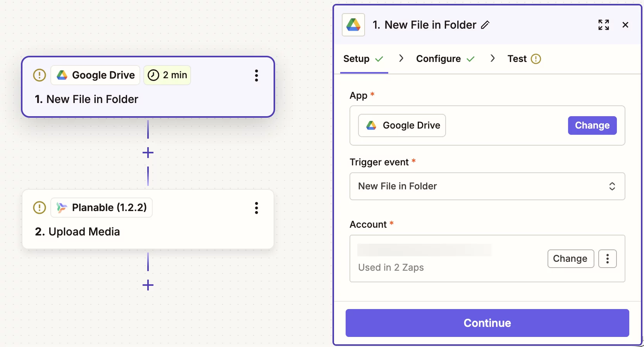Viewport: 644px width, 347px height.
Task: Click the Google Drive app chip in step 1
Action: (x=95, y=75)
